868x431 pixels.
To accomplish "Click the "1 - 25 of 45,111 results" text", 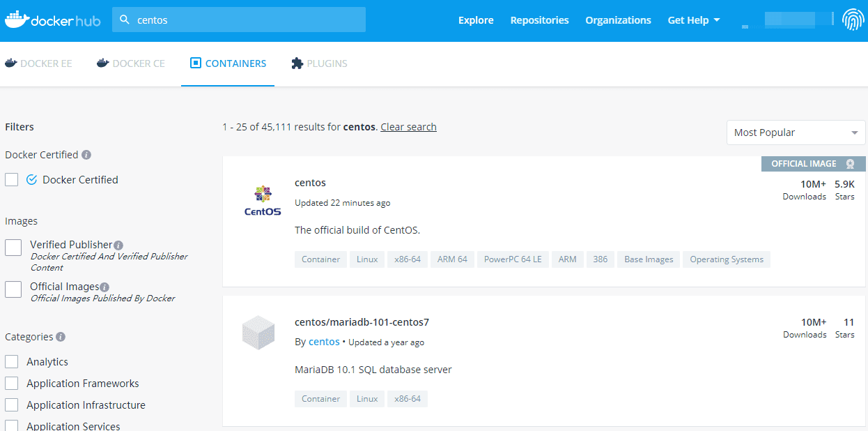I will point(281,127).
